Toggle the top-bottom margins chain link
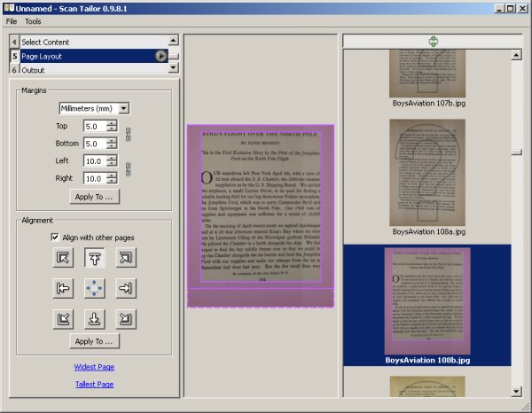This screenshot has height=413, width=532. click(x=129, y=135)
